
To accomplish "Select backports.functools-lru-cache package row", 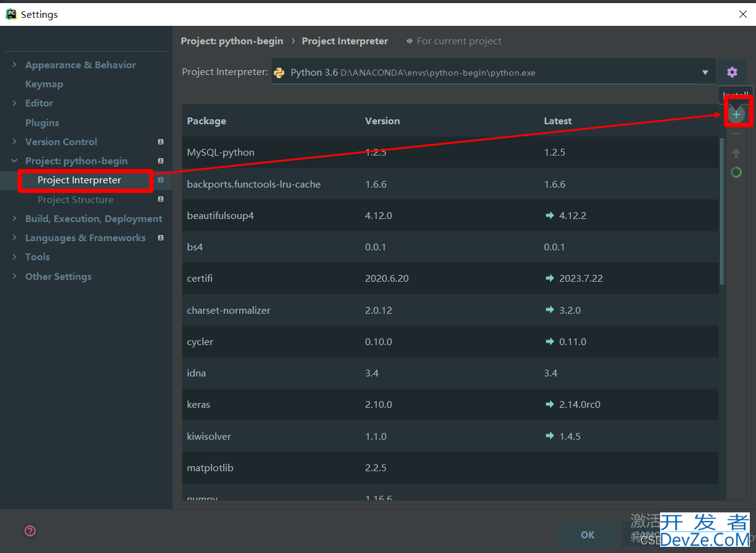I will click(x=450, y=184).
